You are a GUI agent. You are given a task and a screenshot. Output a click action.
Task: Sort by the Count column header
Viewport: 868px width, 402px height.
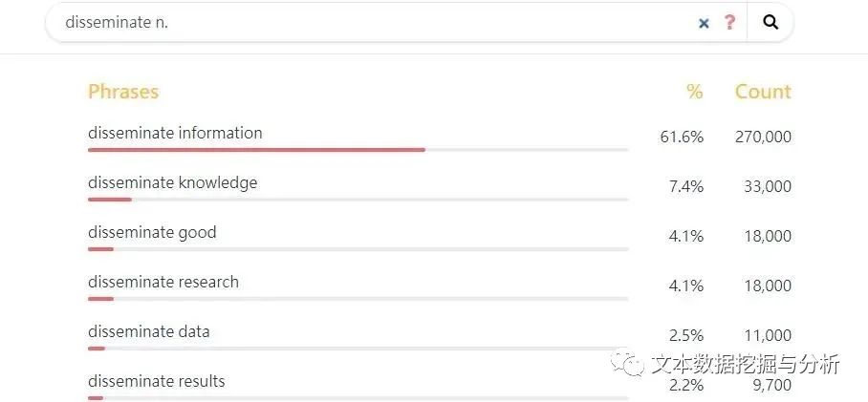762,92
